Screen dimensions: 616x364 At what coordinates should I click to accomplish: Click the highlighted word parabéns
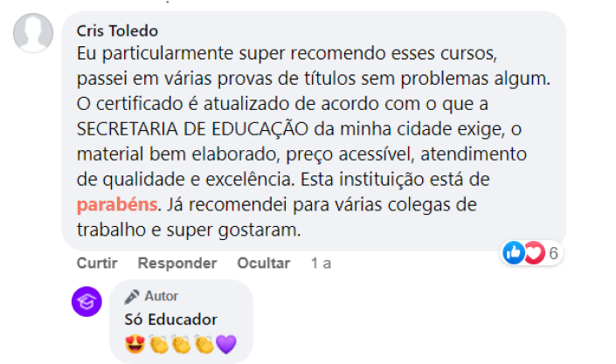pyautogui.click(x=117, y=204)
